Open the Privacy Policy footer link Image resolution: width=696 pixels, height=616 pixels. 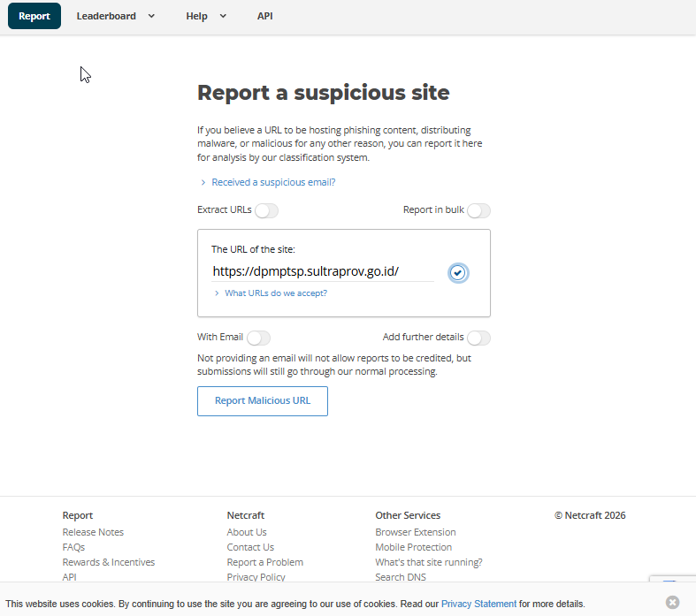(256, 577)
